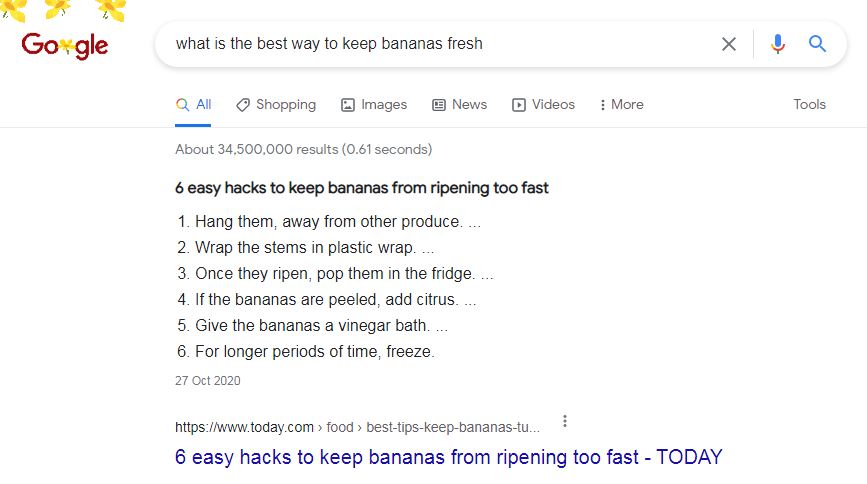
Task: Click the Google logo
Action: pos(65,45)
